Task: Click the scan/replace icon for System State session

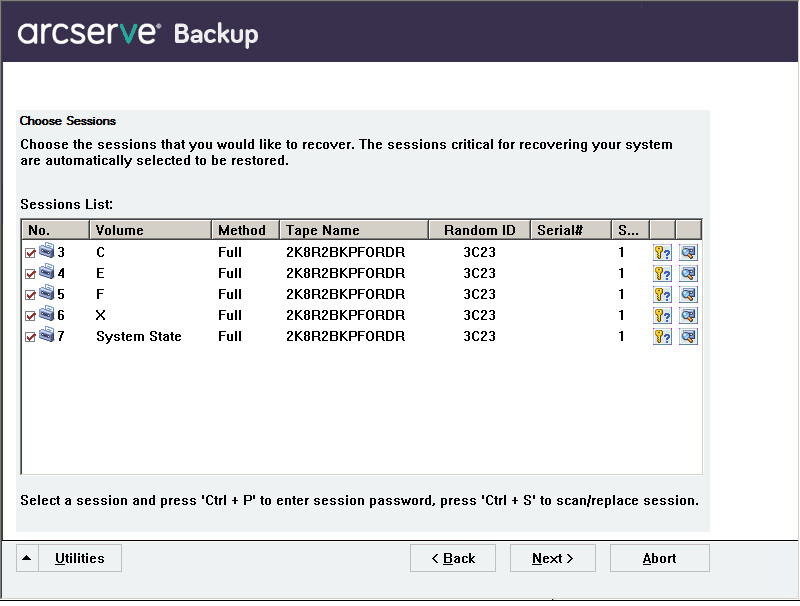Action: coord(688,336)
